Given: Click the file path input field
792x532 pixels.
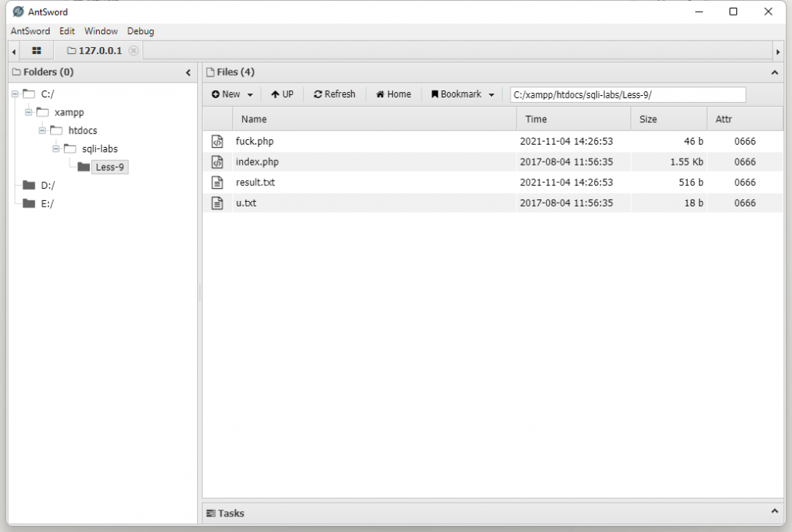Looking at the screenshot, I should (627, 94).
